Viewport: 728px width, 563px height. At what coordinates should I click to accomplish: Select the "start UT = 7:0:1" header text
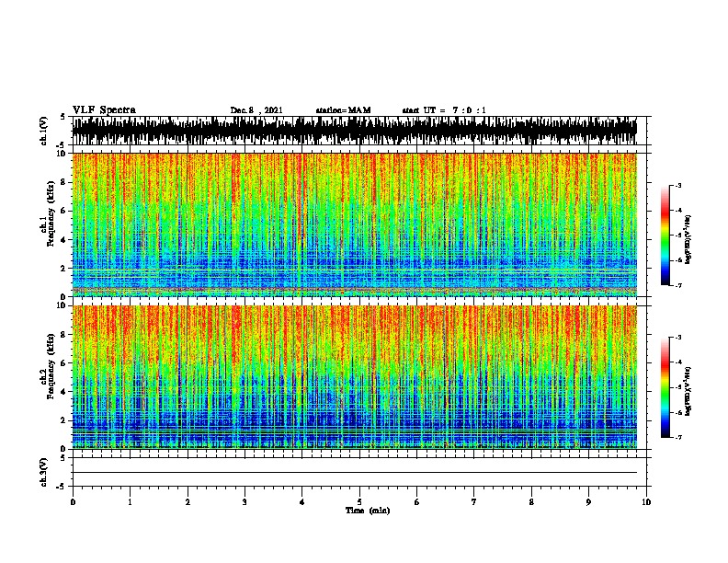click(x=444, y=110)
